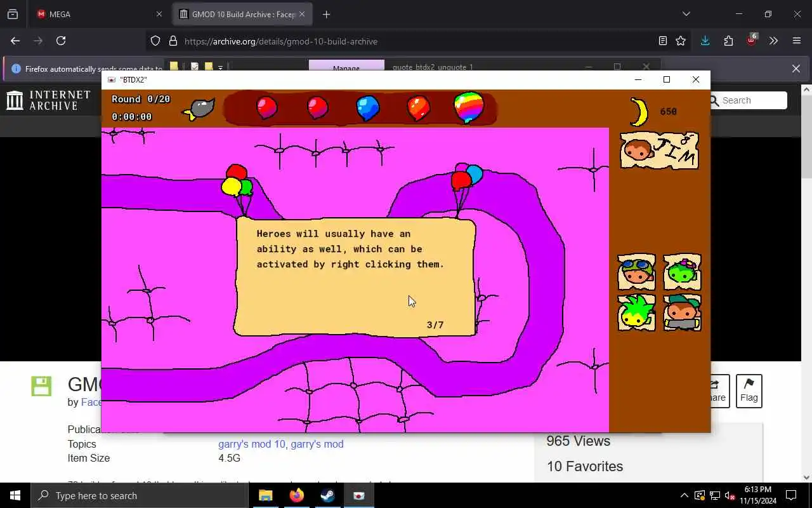
Task: Open the garry's mod 10 topic link
Action: (x=252, y=444)
